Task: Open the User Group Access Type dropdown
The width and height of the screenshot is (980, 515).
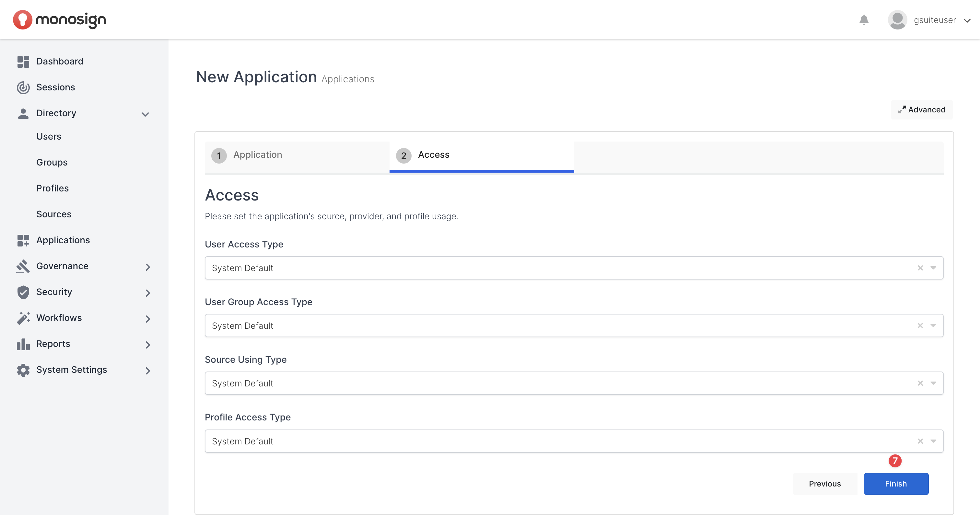Action: tap(933, 326)
